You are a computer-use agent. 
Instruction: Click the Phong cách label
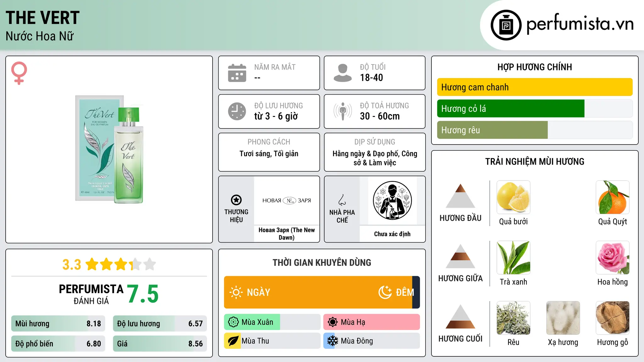coord(269,142)
